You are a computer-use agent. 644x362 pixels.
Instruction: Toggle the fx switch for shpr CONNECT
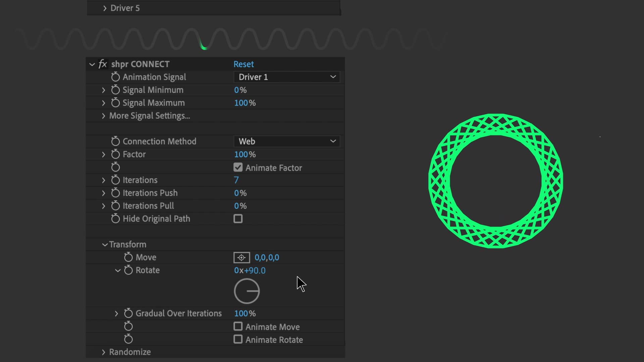tap(103, 64)
